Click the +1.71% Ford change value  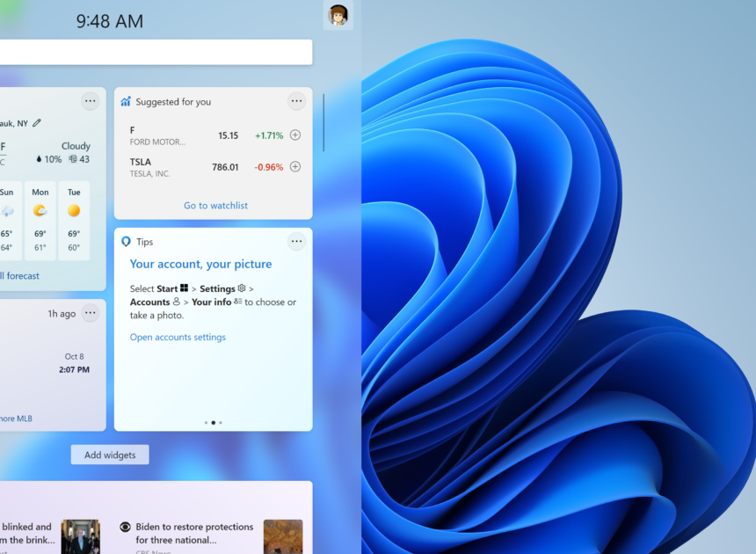268,135
